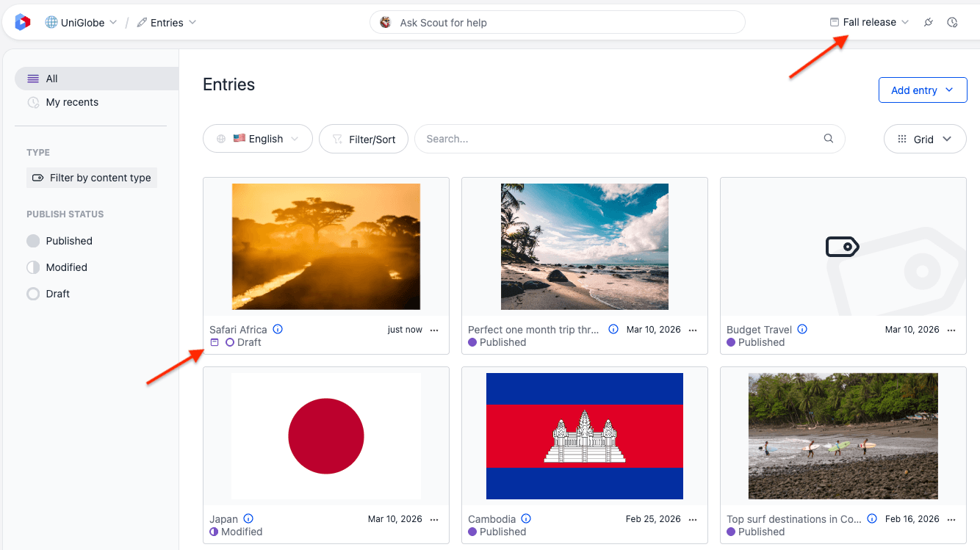Open the surf destinations thumbnail
This screenshot has height=550, width=980.
click(843, 436)
